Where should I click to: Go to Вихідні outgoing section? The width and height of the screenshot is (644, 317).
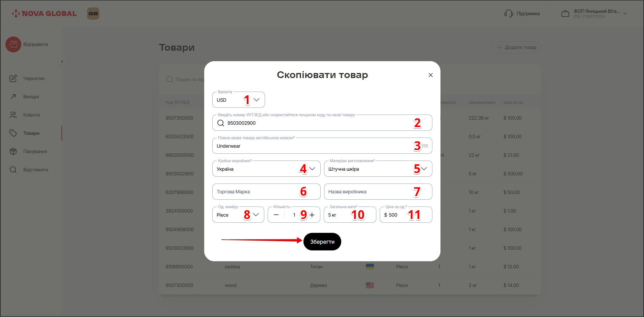13,97
